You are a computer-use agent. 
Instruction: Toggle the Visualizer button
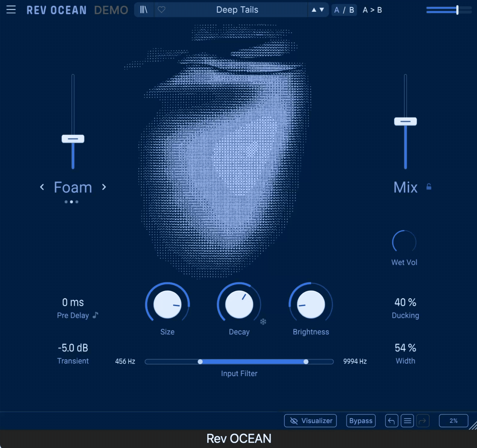(x=310, y=421)
